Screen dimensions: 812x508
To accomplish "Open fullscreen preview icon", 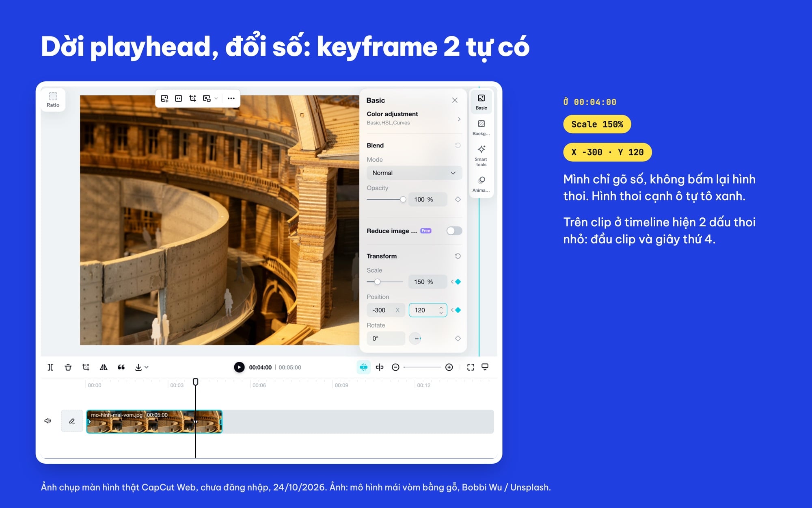I will (471, 367).
